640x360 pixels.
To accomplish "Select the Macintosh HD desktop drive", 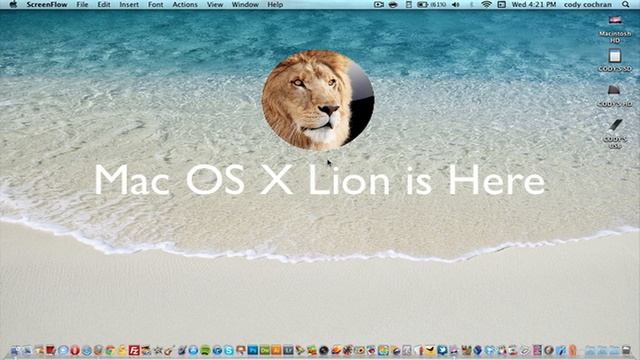I will pos(615,29).
